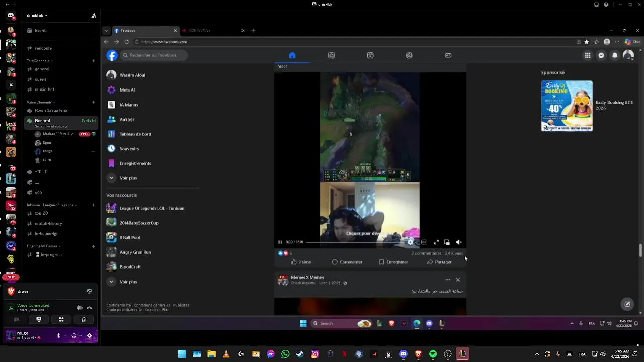The image size is (644, 362).
Task: Add a channel to Text Channels
Action: [x=94, y=61]
